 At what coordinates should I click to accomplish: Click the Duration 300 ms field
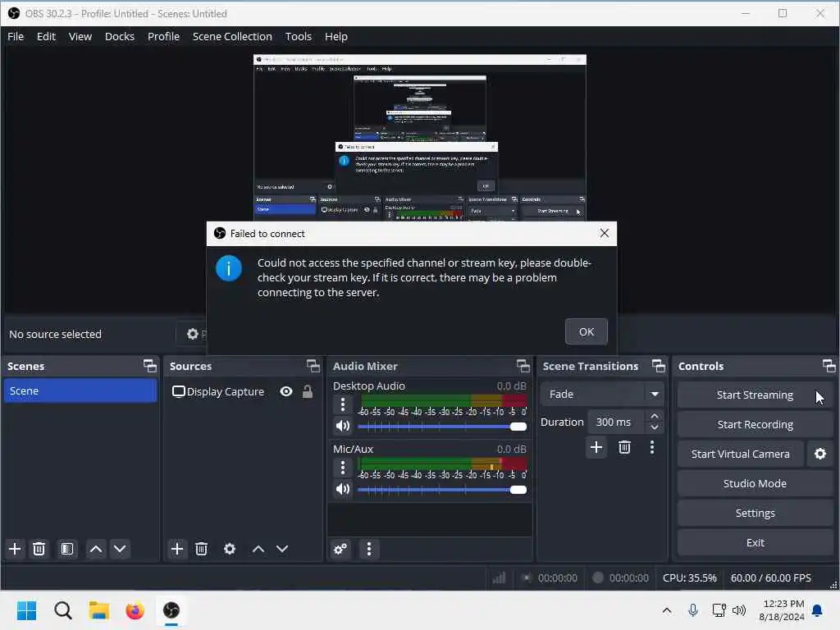click(617, 422)
